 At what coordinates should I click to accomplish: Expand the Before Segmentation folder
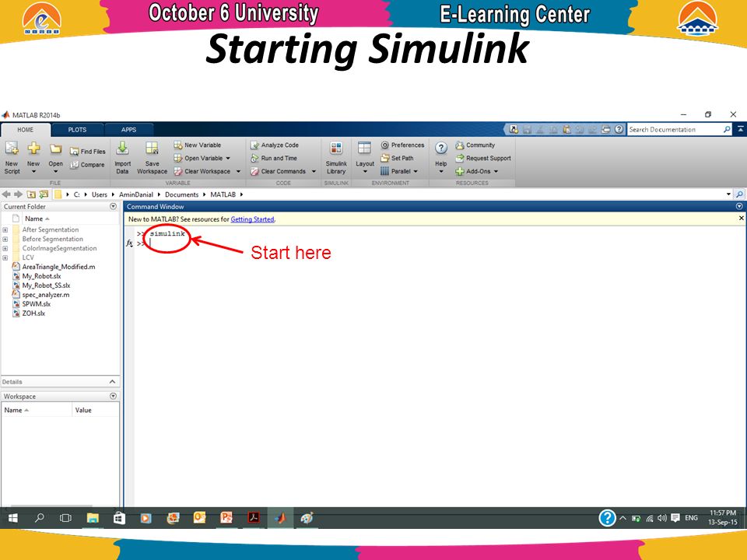point(5,239)
